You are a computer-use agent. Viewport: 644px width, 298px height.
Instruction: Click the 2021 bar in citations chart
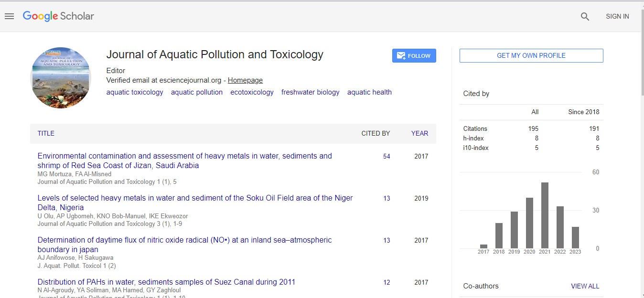coord(544,215)
